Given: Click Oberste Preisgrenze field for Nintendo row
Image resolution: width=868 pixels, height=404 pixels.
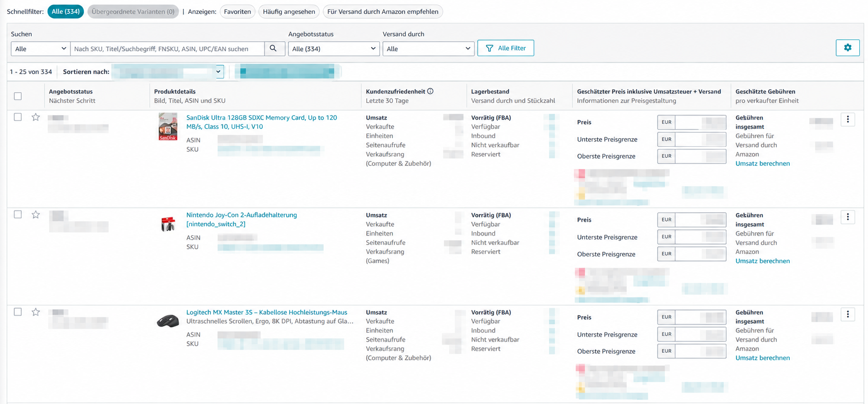Looking at the screenshot, I should 701,254.
